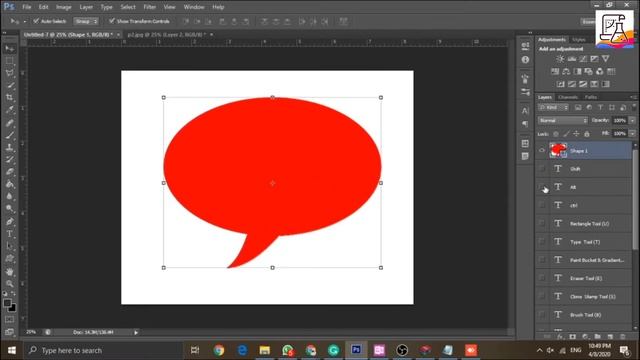Screen dimensions: 640x360
Task: Filter for type layers icon
Action: [600, 107]
